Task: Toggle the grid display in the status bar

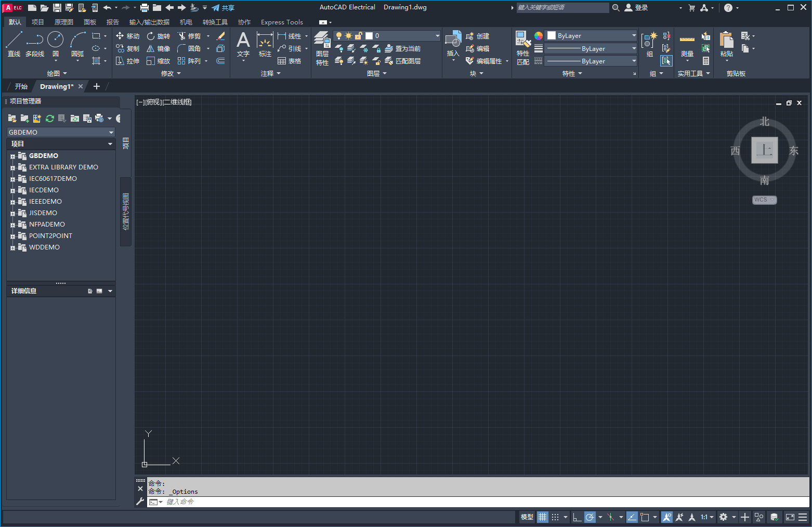Action: (x=542, y=517)
